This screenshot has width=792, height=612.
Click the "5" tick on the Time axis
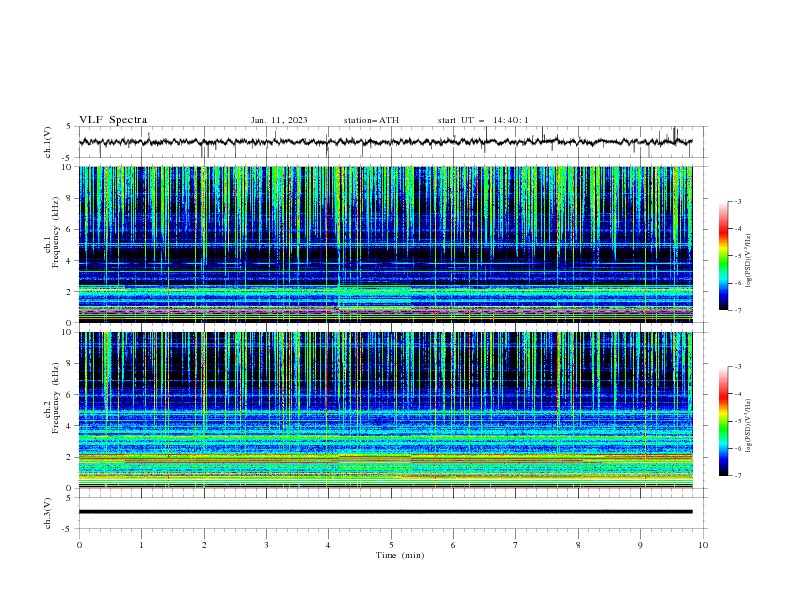[391, 545]
